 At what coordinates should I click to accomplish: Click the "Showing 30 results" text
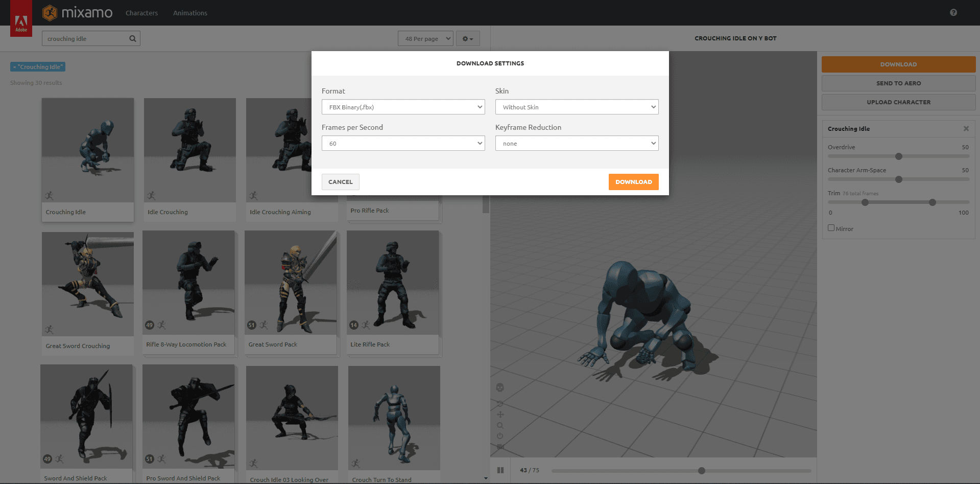pos(36,83)
